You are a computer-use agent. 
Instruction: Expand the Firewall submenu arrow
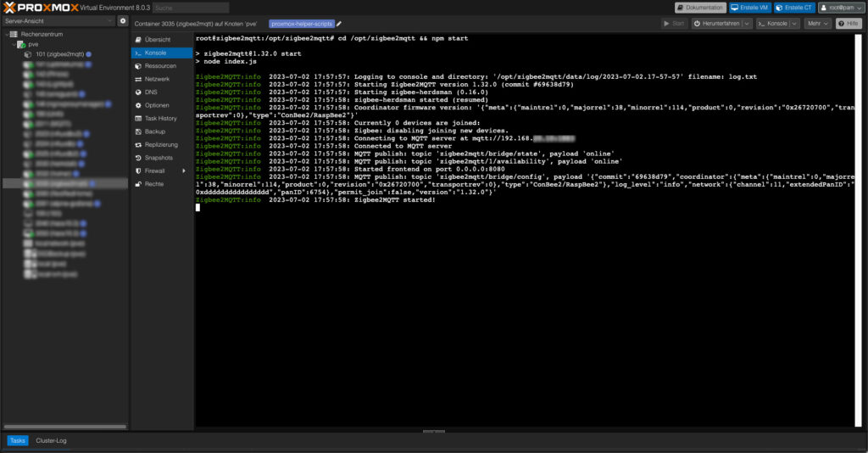coord(184,171)
